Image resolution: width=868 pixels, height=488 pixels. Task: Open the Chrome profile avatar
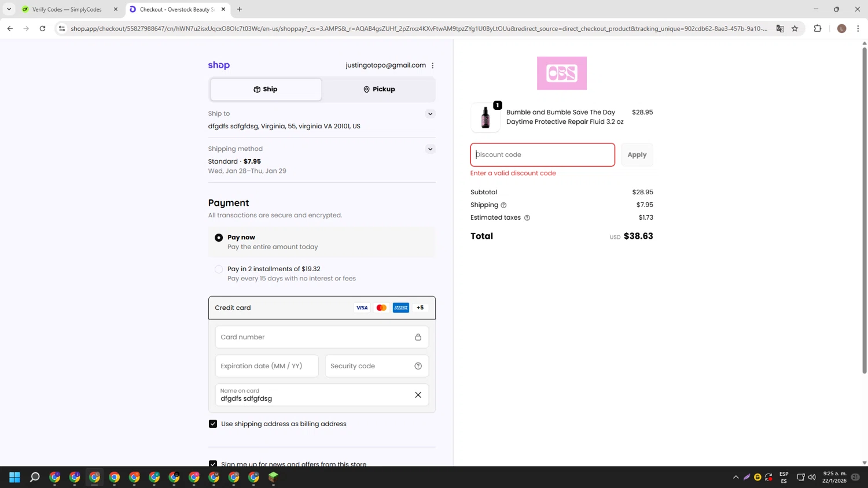(x=842, y=28)
